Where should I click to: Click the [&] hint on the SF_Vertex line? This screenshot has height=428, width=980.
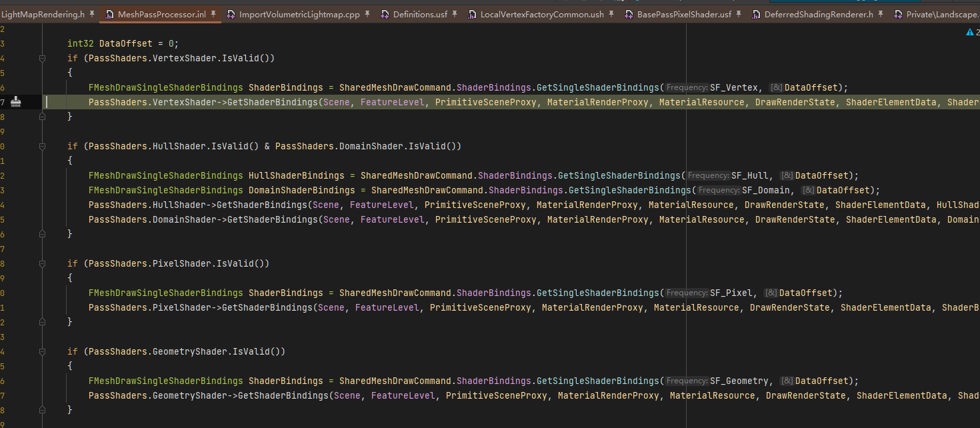pos(776,87)
